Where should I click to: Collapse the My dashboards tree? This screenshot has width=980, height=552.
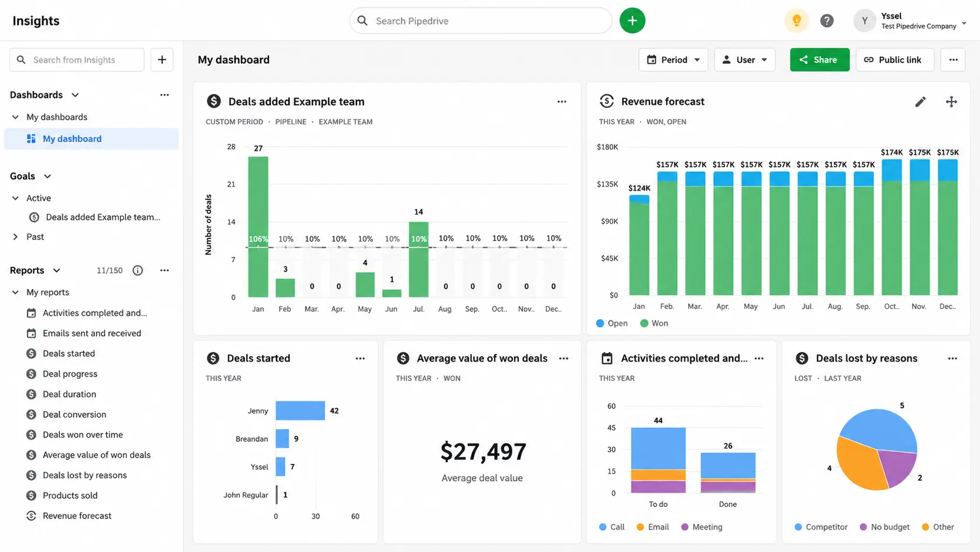pos(15,117)
